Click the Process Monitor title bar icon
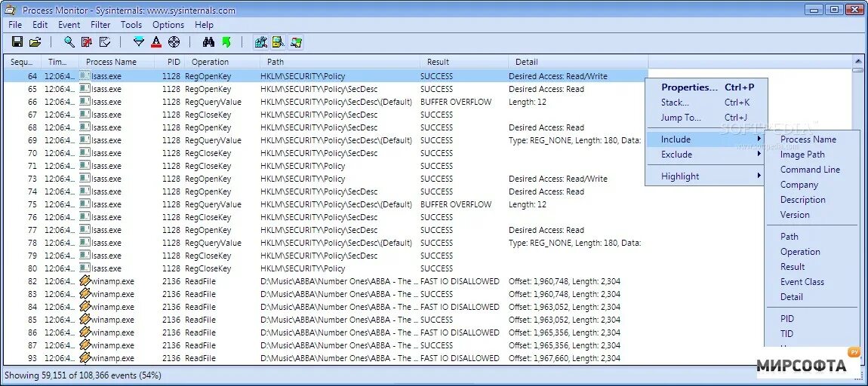This screenshot has height=386, width=868. point(11,10)
